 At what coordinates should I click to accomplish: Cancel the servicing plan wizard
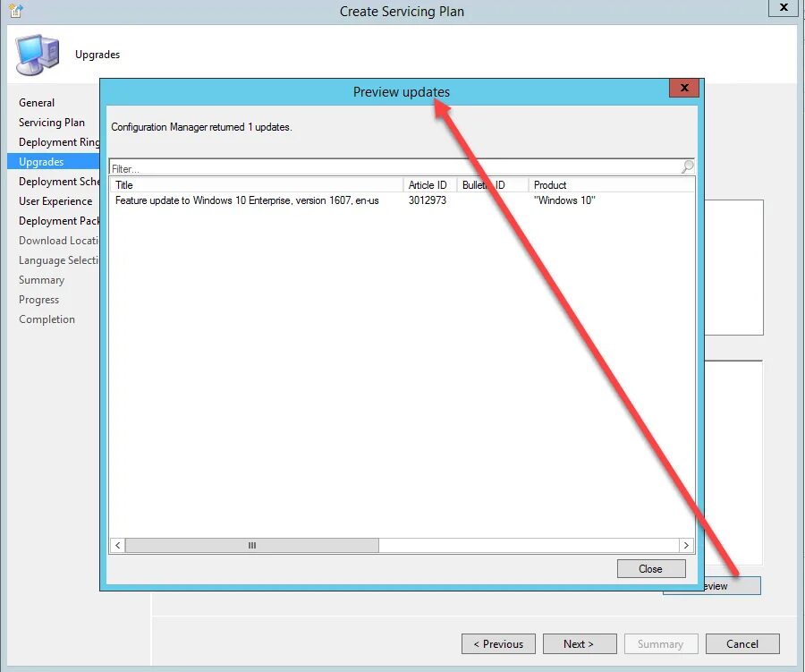tap(742, 643)
